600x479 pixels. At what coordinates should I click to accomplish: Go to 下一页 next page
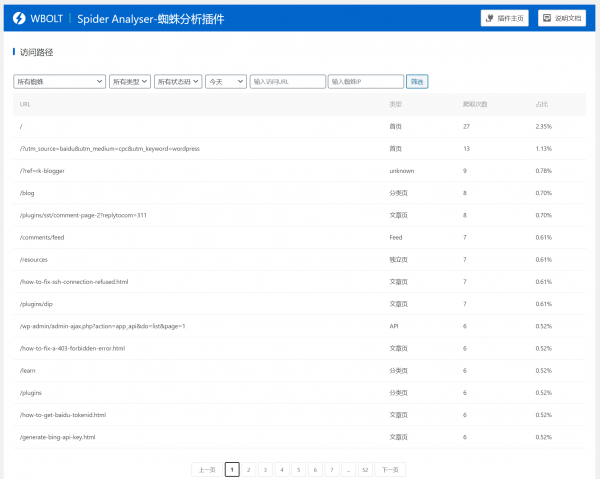[x=390, y=469]
